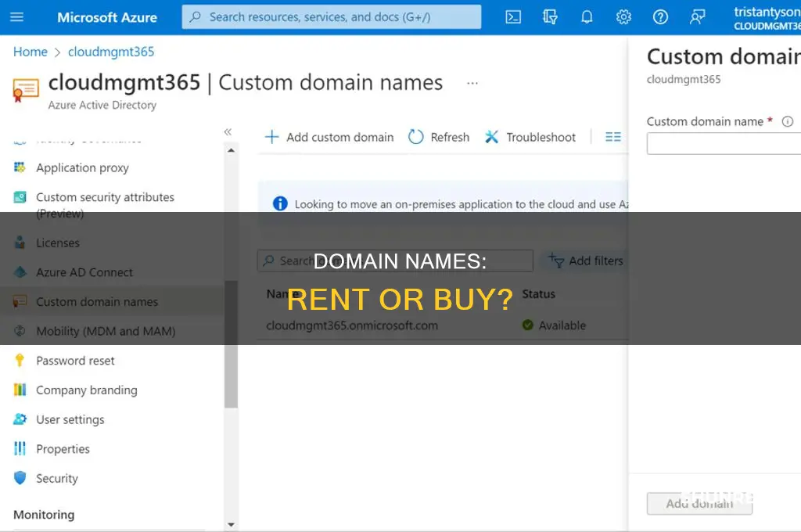Click the Licenses icon in sidebar
801x532 pixels.
tap(20, 243)
